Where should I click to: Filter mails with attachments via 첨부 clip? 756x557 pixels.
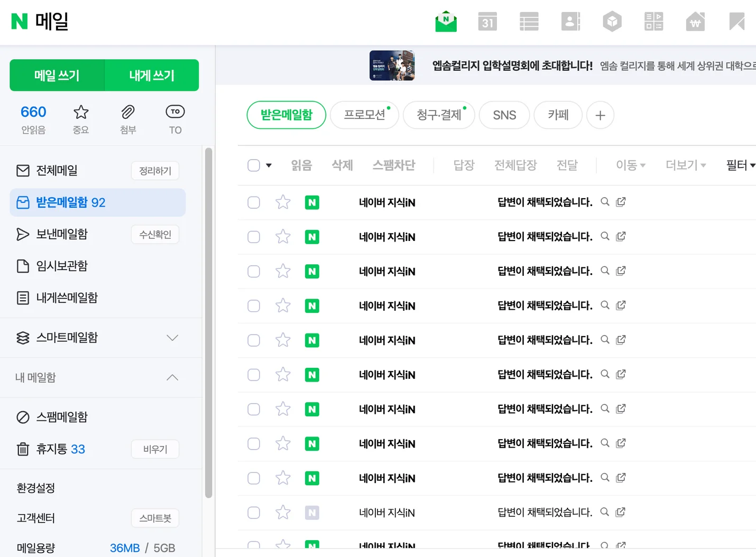pyautogui.click(x=128, y=119)
